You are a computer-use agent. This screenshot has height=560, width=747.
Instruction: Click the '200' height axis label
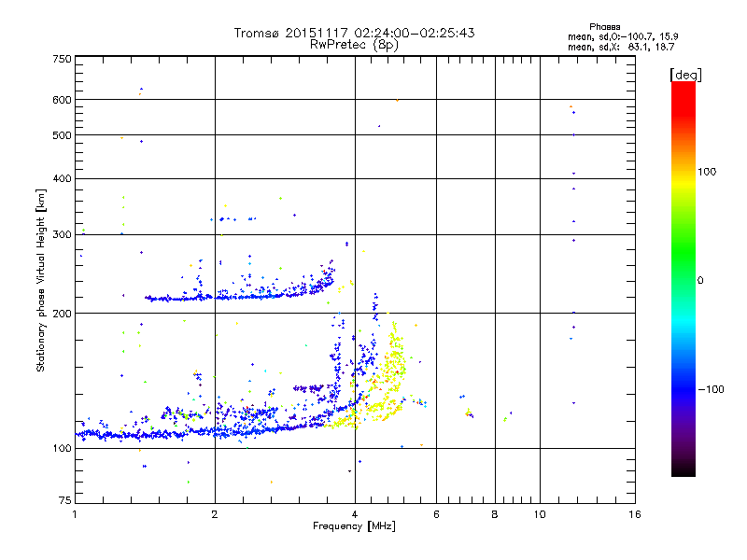tap(62, 314)
